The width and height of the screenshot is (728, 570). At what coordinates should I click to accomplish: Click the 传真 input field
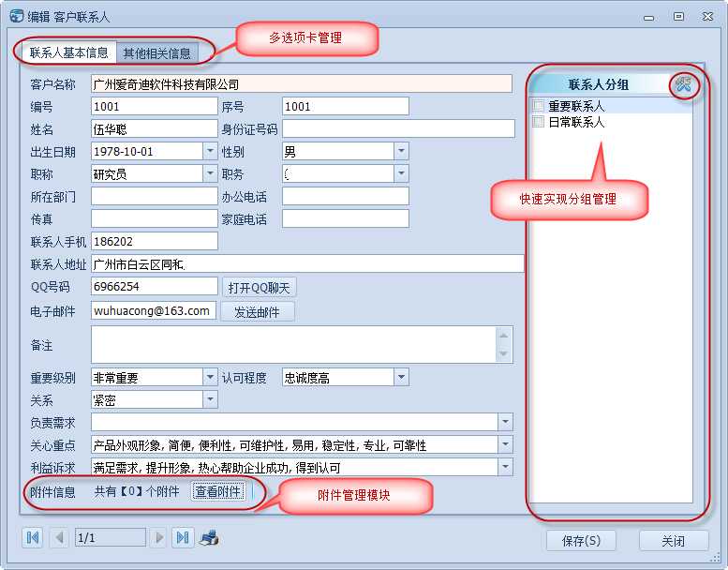[155, 218]
